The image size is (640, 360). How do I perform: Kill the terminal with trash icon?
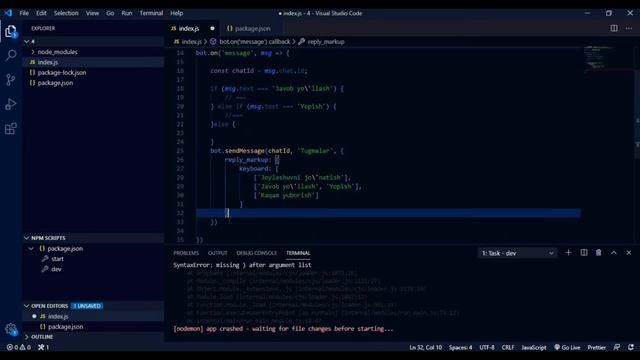pyautogui.click(x=598, y=253)
